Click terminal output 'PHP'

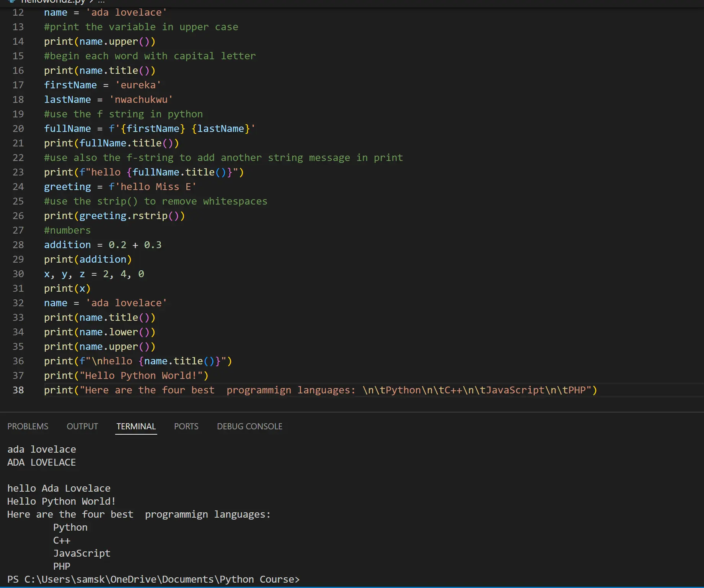(x=62, y=566)
